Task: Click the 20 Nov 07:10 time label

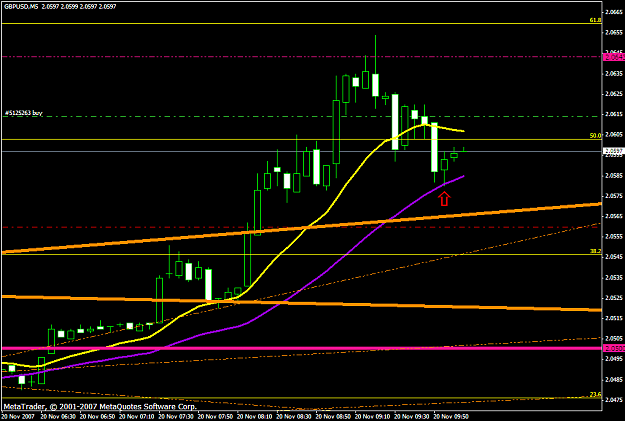Action: [x=137, y=416]
